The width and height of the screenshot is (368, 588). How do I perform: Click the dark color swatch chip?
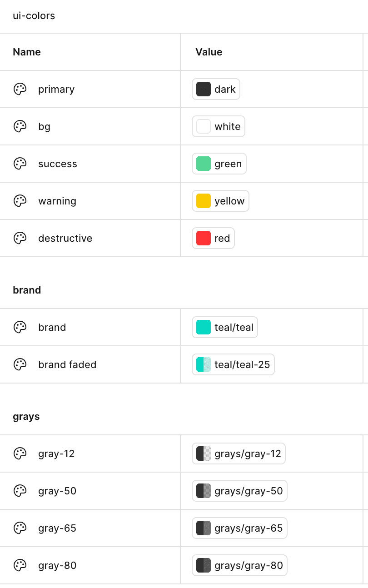tap(216, 89)
